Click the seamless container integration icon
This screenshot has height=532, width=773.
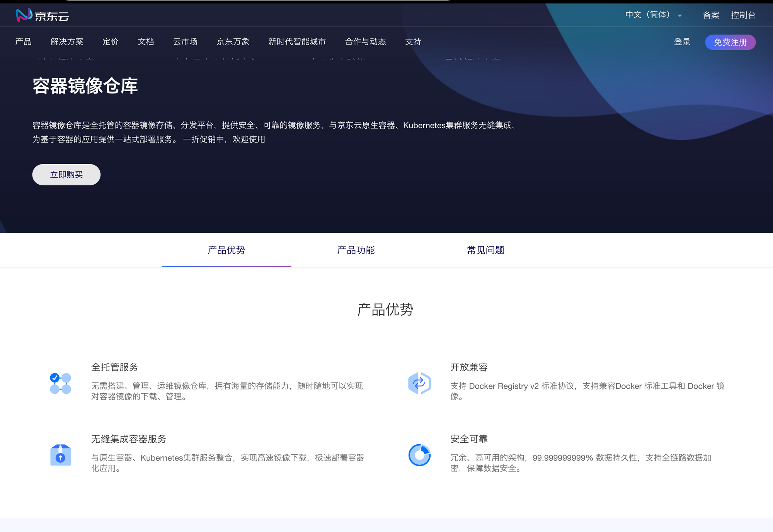click(x=61, y=455)
